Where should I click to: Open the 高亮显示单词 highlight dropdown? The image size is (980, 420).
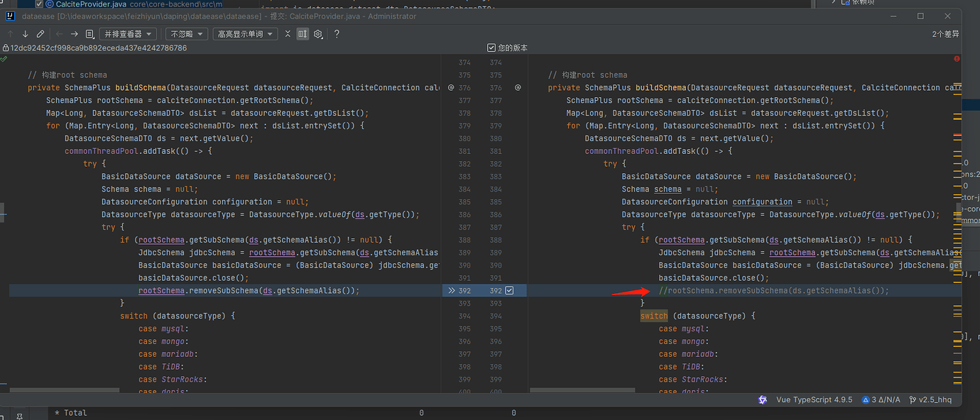pos(245,34)
